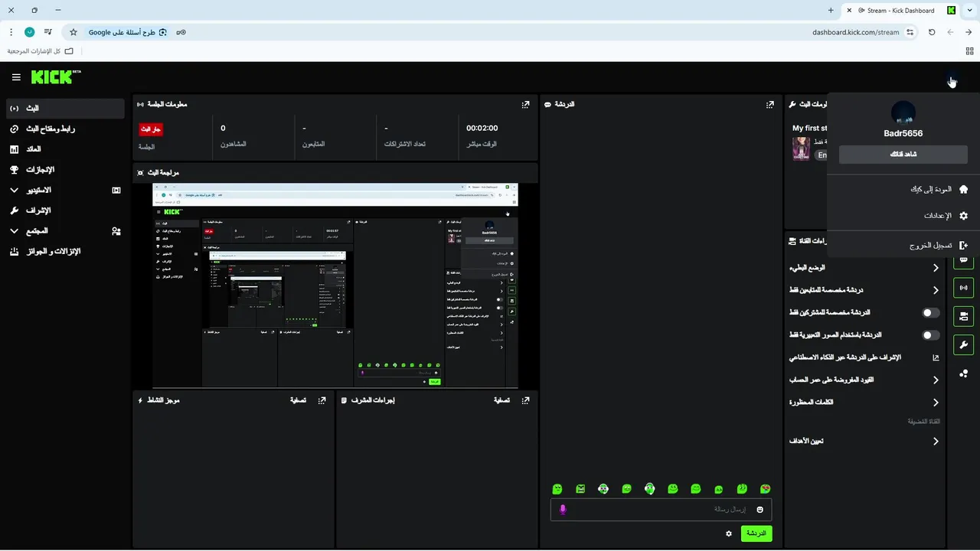Click the 00:02:00 live time value

(x=482, y=129)
